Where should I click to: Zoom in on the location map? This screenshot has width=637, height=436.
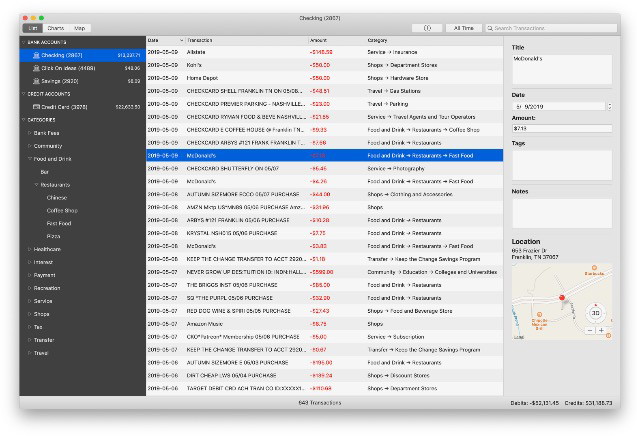(x=601, y=330)
